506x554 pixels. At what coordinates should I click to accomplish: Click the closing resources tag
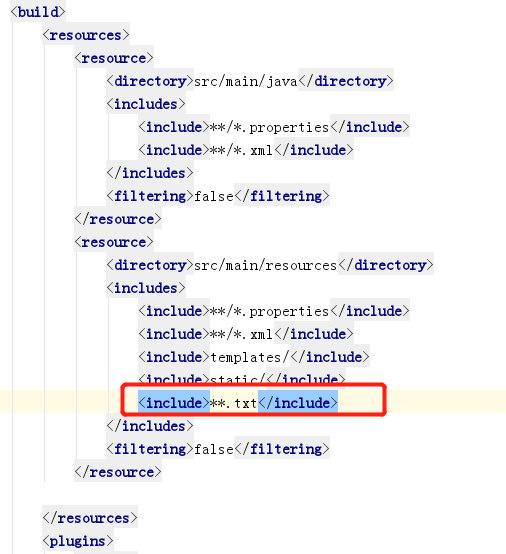pos(90,518)
